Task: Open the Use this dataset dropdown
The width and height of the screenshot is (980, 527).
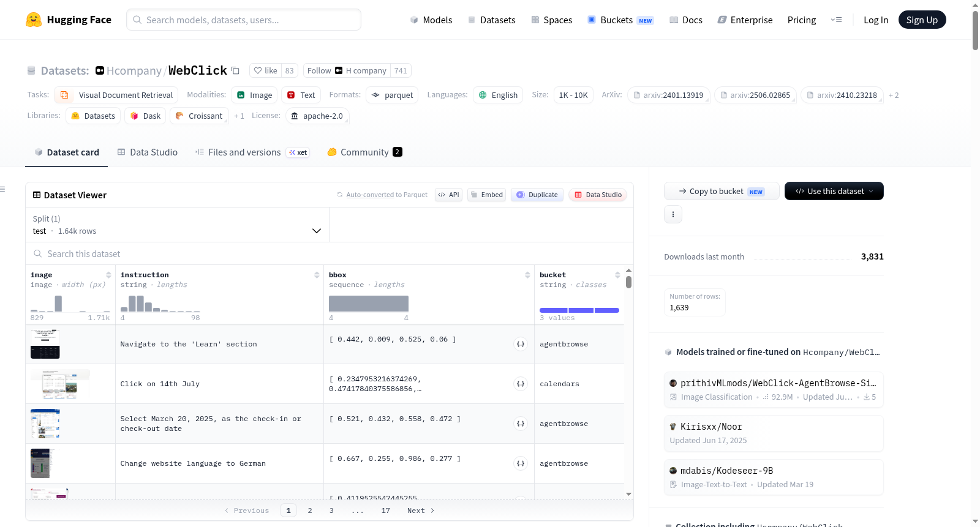Action: [x=834, y=191]
